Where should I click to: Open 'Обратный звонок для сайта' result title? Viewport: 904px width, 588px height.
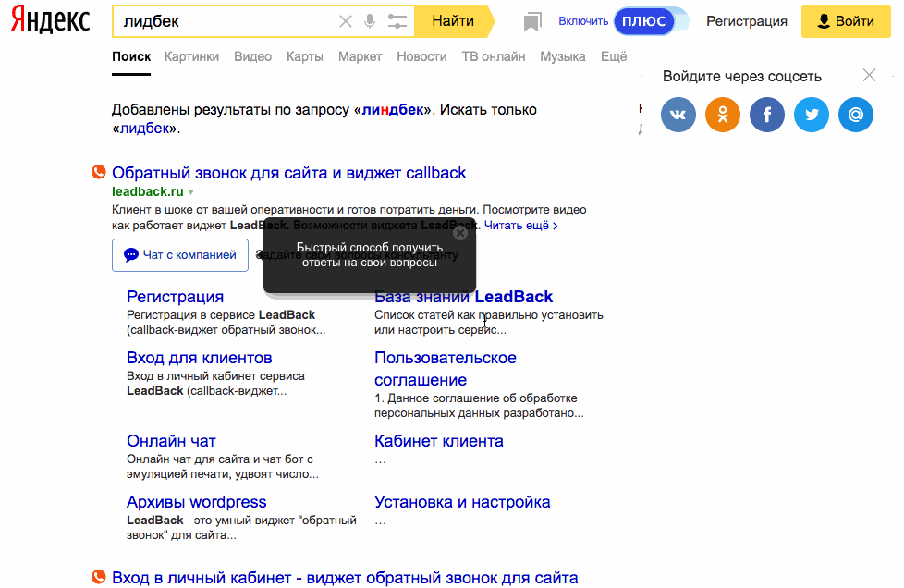(x=288, y=172)
